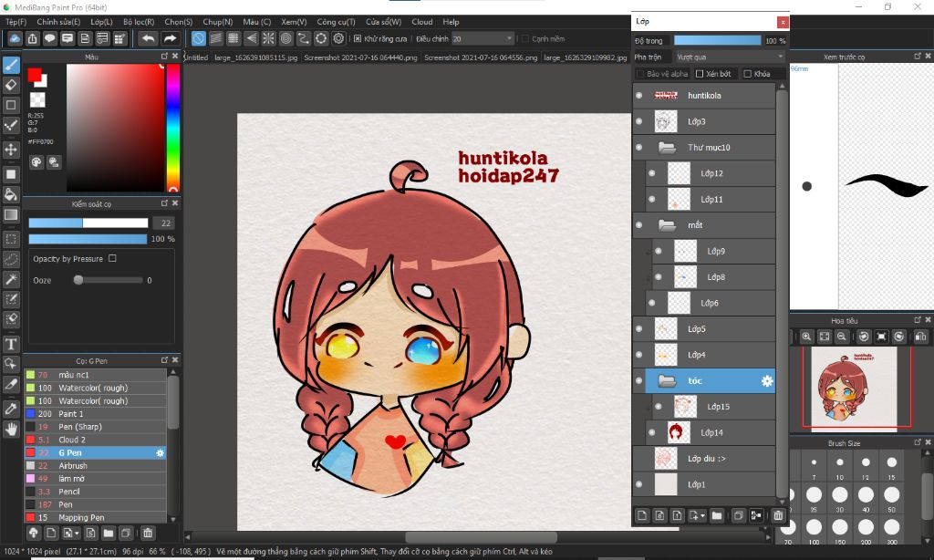The width and height of the screenshot is (934, 560).
Task: Select the Move tool
Action: pos(11,149)
